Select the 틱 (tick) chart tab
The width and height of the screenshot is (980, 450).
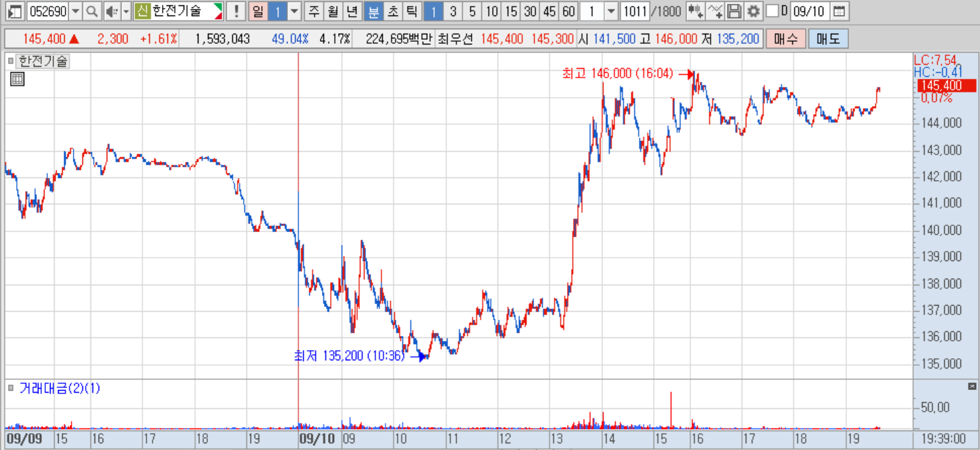(x=412, y=11)
